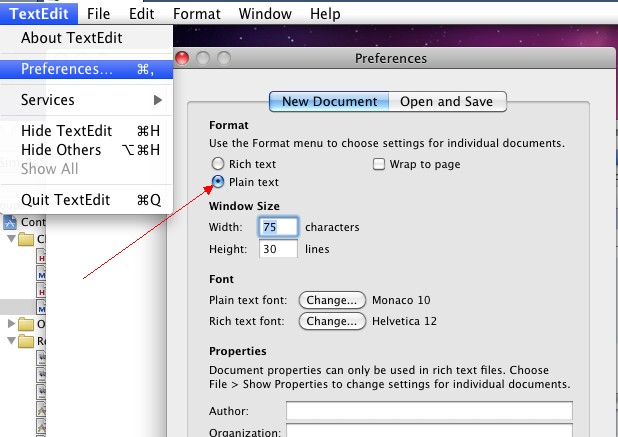The height and width of the screenshot is (437, 618).
Task: Click the Author text field
Action: pyautogui.click(x=429, y=411)
